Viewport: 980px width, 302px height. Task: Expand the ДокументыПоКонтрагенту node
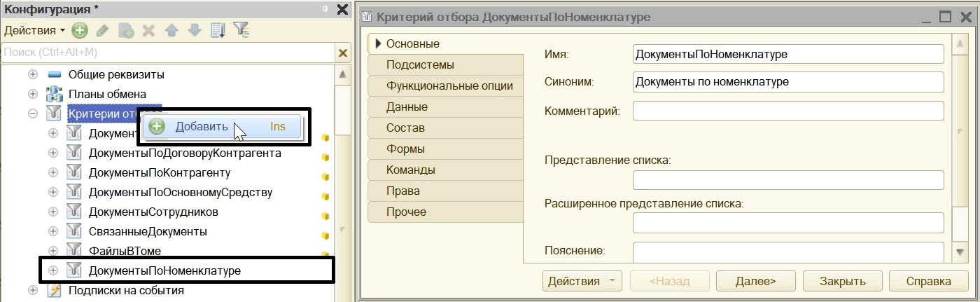tap(53, 172)
